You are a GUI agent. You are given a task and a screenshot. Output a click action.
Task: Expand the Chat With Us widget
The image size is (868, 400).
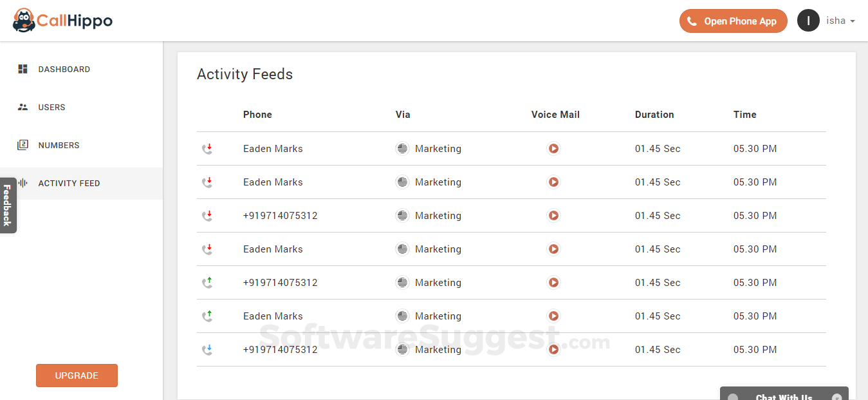[784, 394]
